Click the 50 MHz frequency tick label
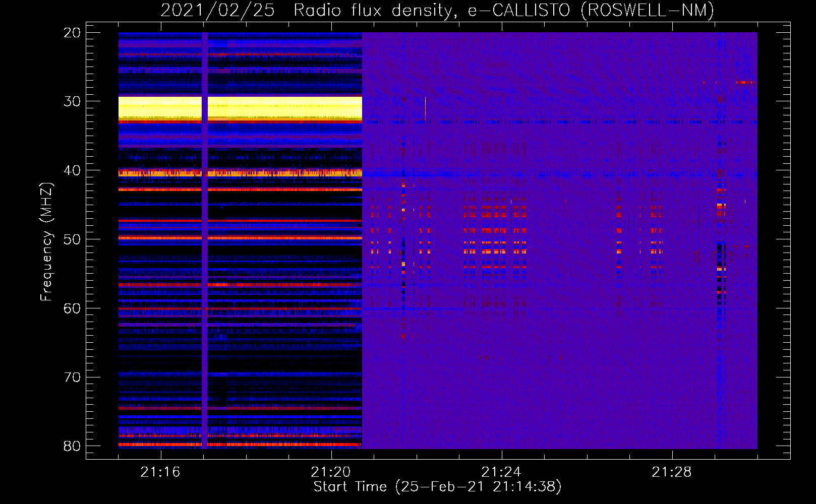This screenshot has width=816, height=504. tap(72, 239)
